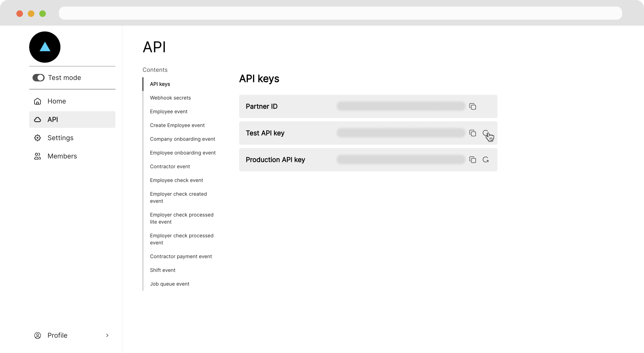Switch off the Test mode toggle
Image resolution: width=644 pixels, height=353 pixels.
38,78
